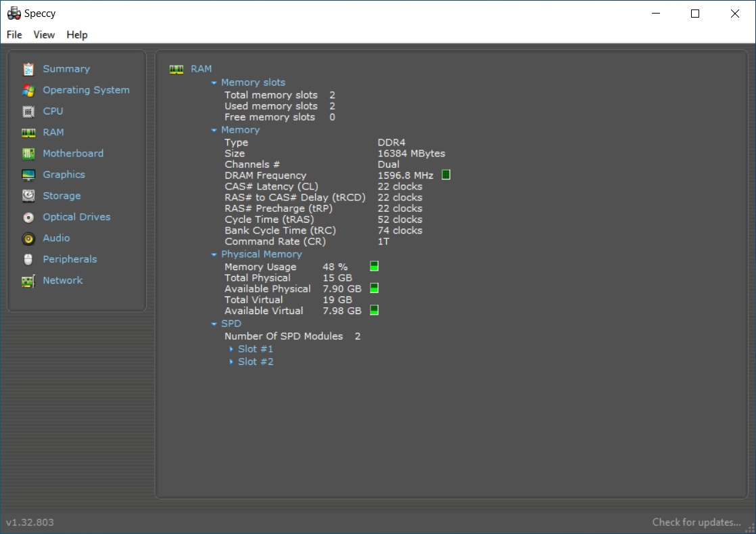Click the SPD heading
The width and height of the screenshot is (756, 534).
231,324
